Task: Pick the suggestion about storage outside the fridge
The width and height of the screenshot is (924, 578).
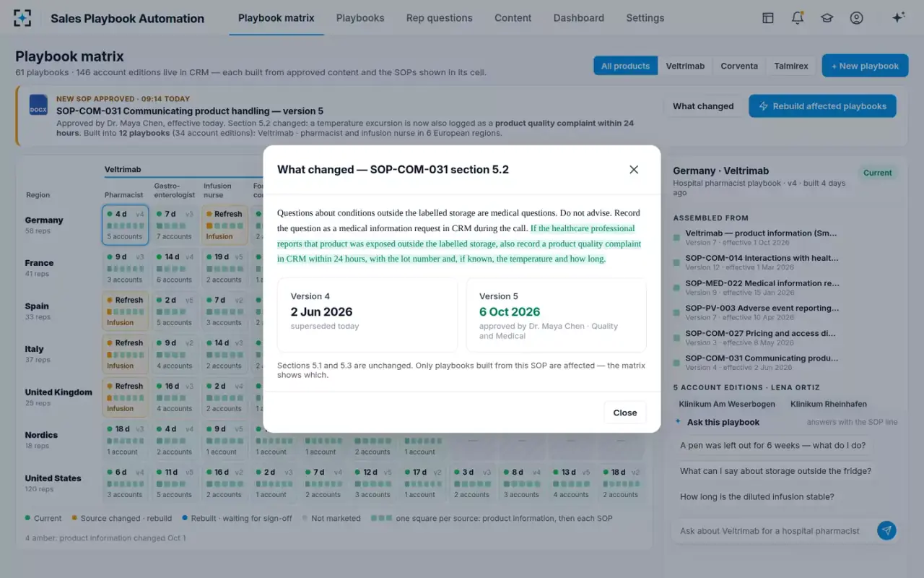Action: (775, 471)
